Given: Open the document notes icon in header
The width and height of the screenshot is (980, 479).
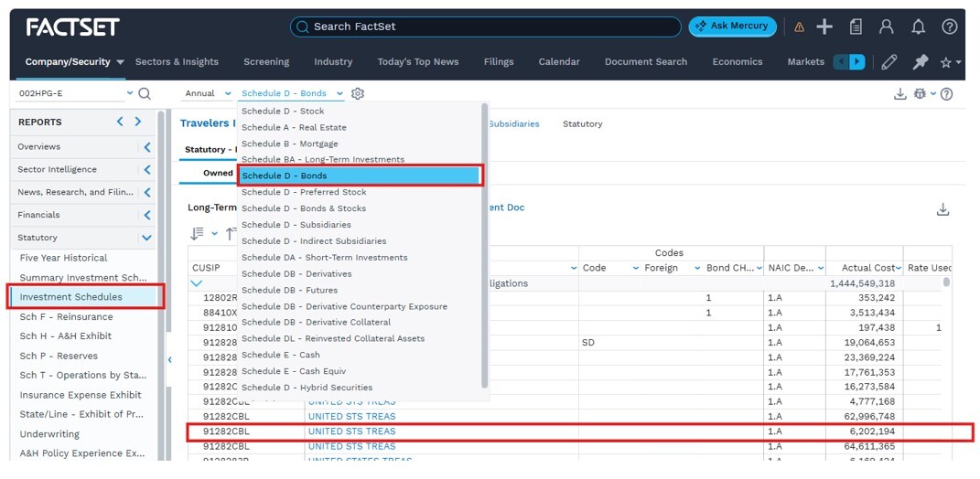Looking at the screenshot, I should coord(856,27).
